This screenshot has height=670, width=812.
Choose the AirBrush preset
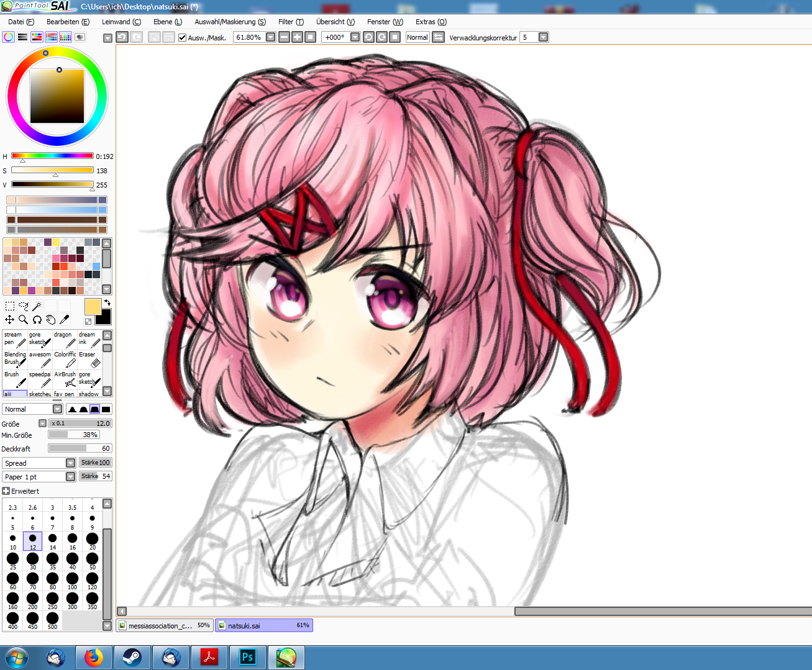(x=65, y=379)
